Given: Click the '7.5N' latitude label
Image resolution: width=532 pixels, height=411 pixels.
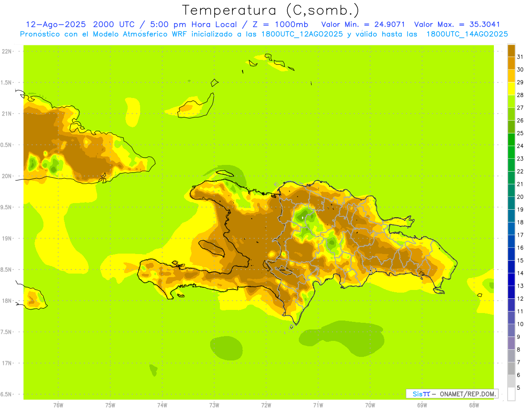Looking at the screenshot, I should (x=6, y=332).
